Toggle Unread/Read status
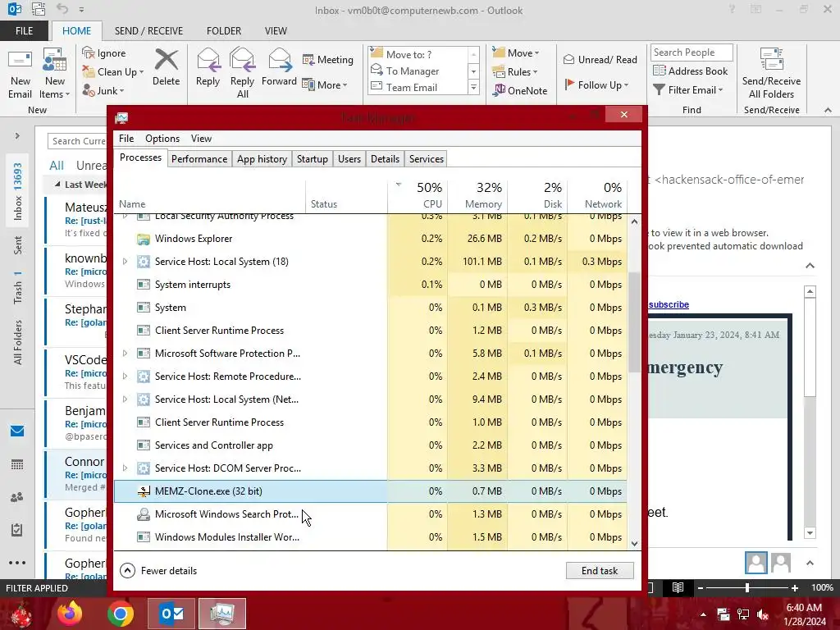This screenshot has width=840, height=630. click(x=600, y=59)
